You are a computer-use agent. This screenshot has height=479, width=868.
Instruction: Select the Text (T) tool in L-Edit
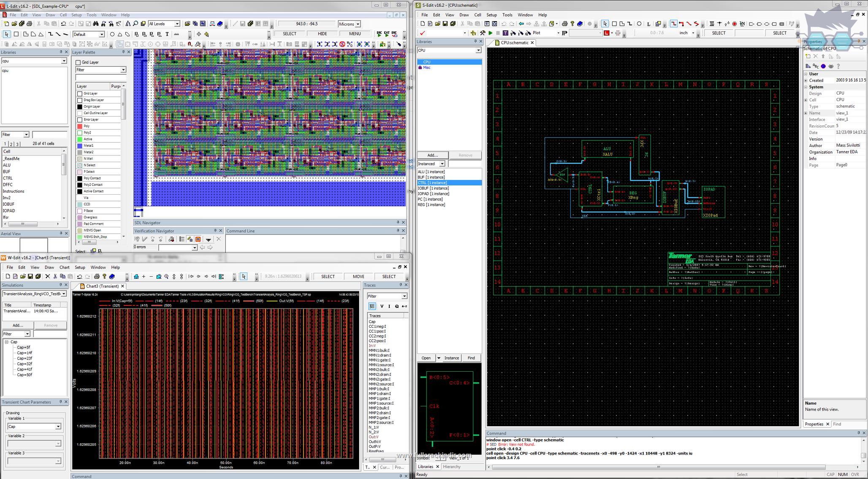167,34
